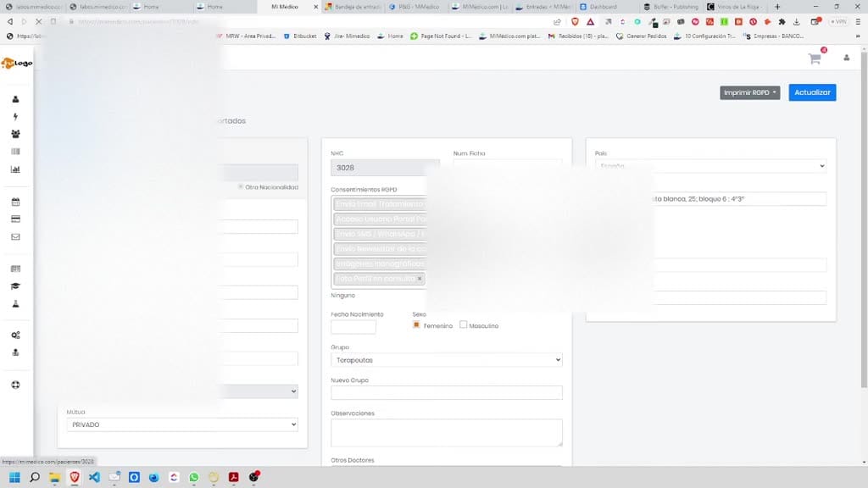This screenshot has width=868, height=488.
Task: Focus the Fecha Nacimiento input
Action: point(353,326)
